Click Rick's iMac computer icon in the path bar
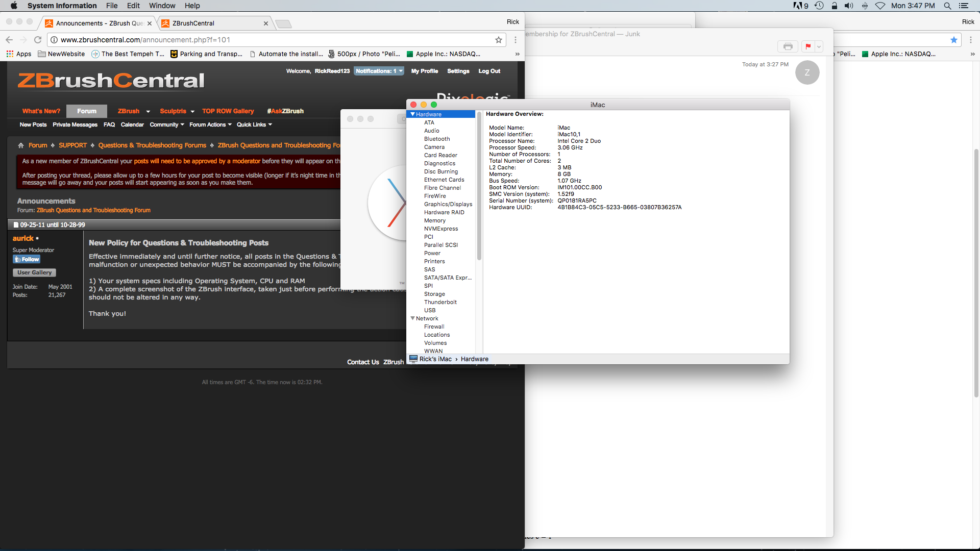The image size is (980, 551). [413, 359]
